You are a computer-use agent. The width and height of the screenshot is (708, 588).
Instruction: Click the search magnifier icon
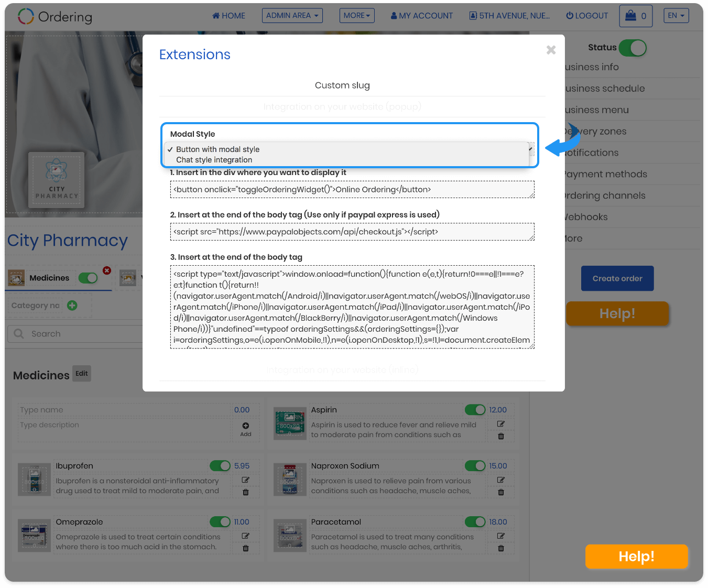click(19, 334)
